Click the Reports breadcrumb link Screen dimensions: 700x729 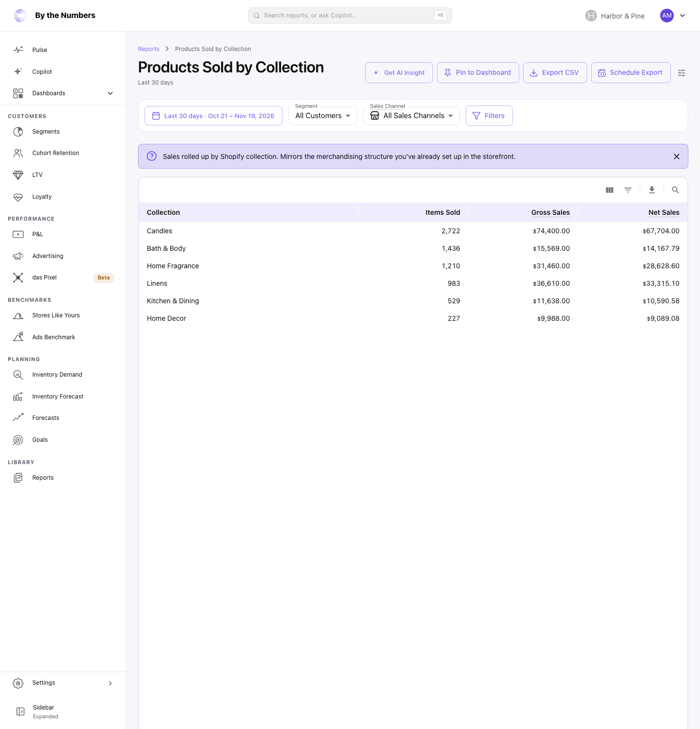149,49
